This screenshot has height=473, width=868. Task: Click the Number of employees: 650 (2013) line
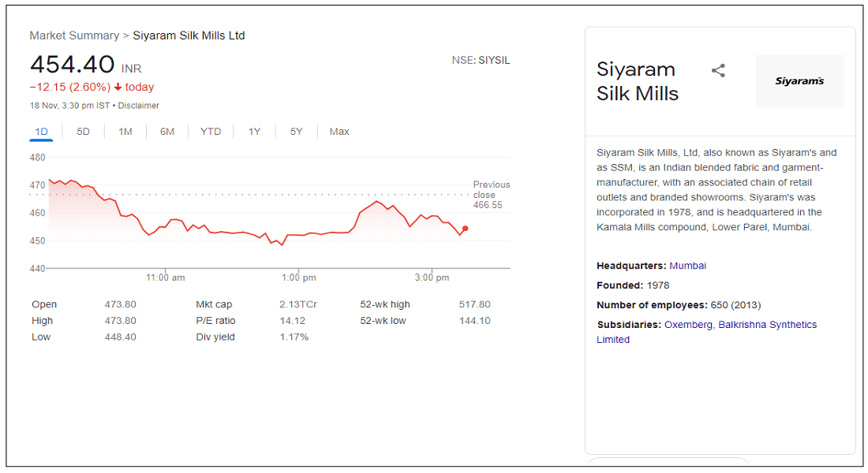[x=679, y=305]
